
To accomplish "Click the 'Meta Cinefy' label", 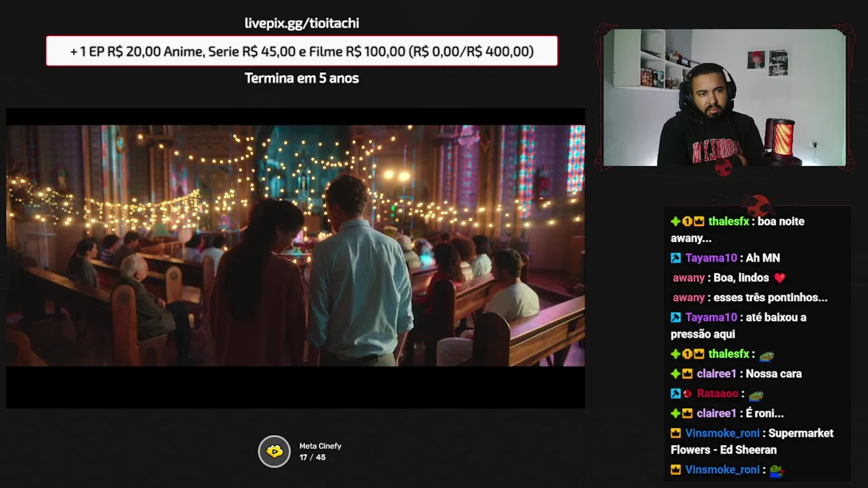I will [320, 446].
